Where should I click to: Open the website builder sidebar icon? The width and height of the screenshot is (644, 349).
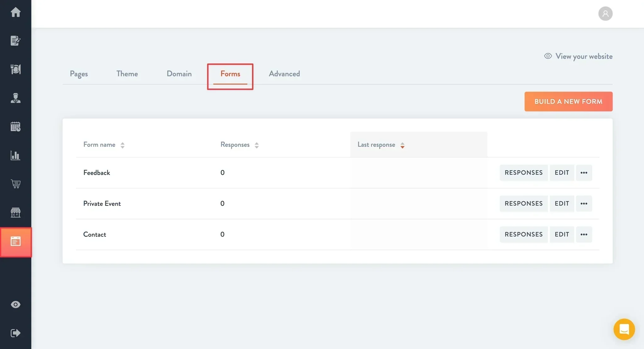[16, 242]
